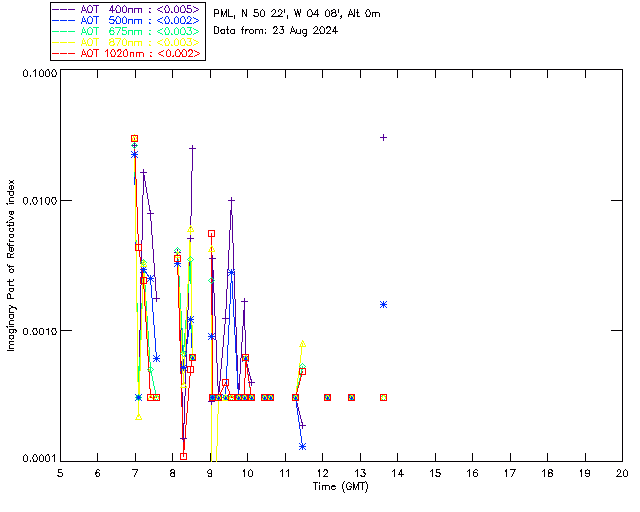
Task: Click the lowest blue asterisk marker near 11.5h
Action: pyautogui.click(x=302, y=447)
